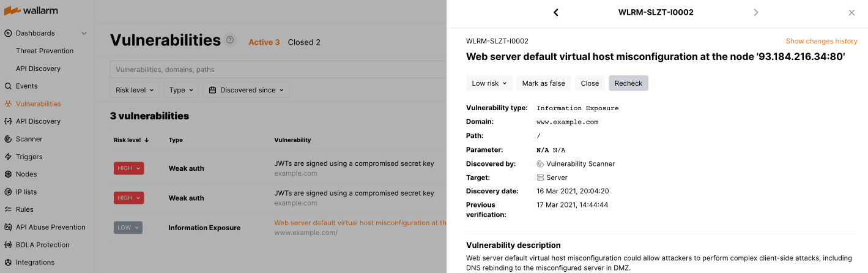Go to previous vulnerability with left arrow
This screenshot has height=273, width=868.
[x=555, y=12]
